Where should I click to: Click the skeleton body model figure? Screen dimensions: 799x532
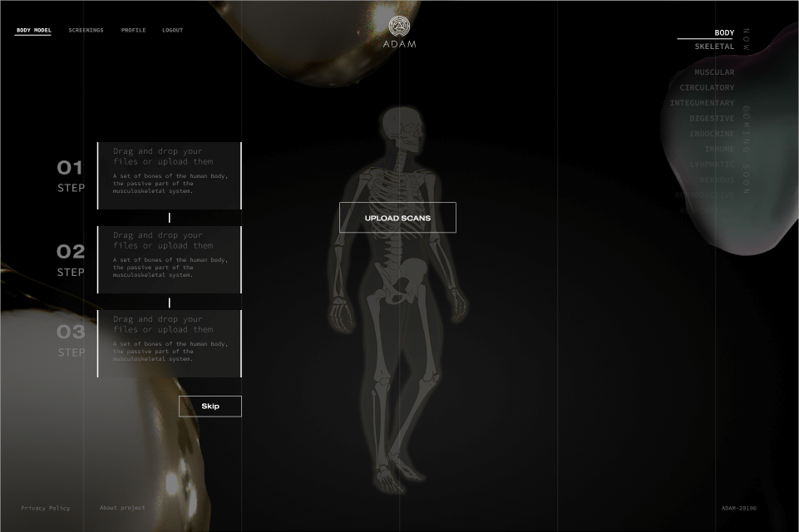[x=399, y=301]
